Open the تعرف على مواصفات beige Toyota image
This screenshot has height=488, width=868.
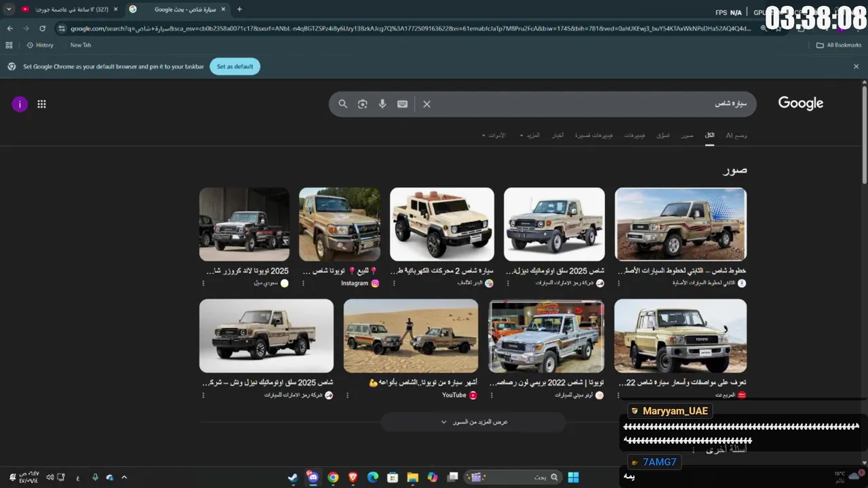coord(680,336)
